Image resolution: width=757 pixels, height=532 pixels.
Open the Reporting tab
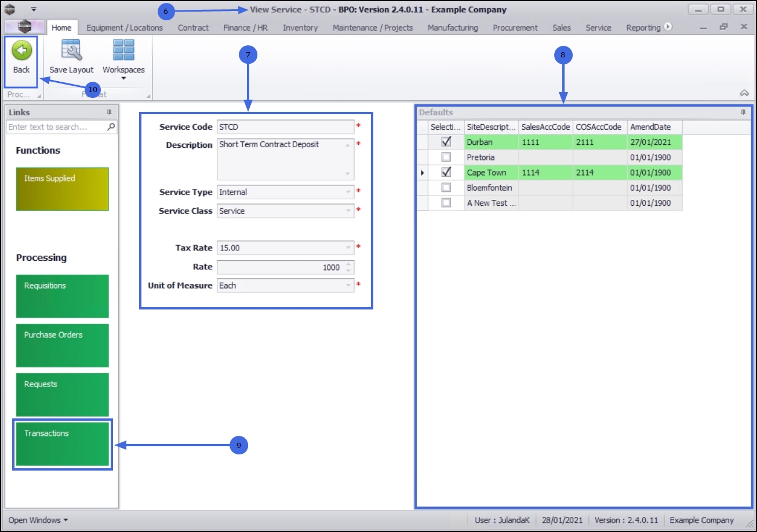pyautogui.click(x=643, y=27)
